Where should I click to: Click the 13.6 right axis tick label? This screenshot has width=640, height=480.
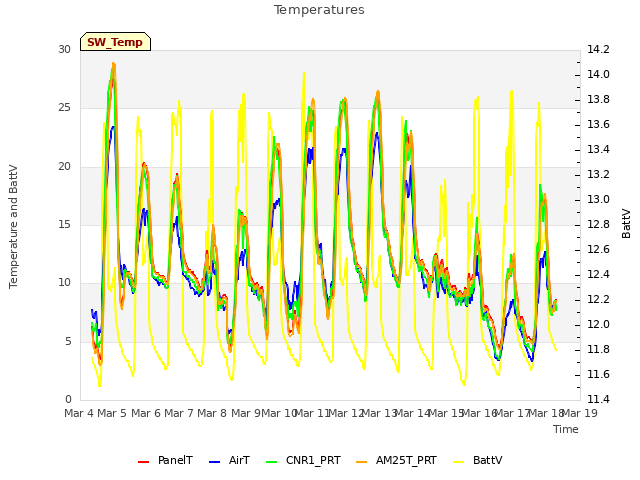[x=598, y=124]
